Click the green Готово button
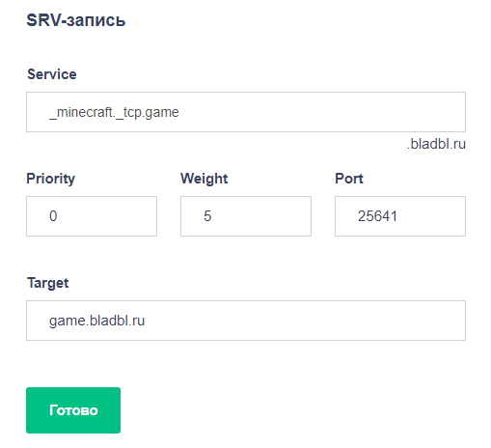The image size is (491, 448). [x=73, y=410]
